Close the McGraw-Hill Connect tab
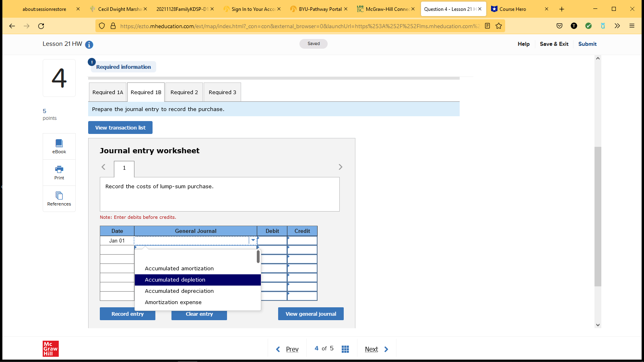Image resolution: width=644 pixels, height=362 pixels. coord(413,9)
